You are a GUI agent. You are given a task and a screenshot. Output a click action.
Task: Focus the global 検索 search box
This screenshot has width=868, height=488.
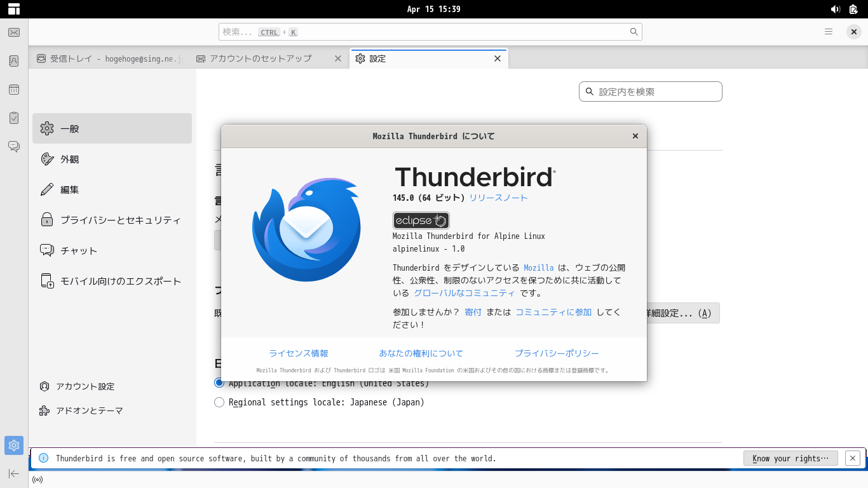coord(430,32)
